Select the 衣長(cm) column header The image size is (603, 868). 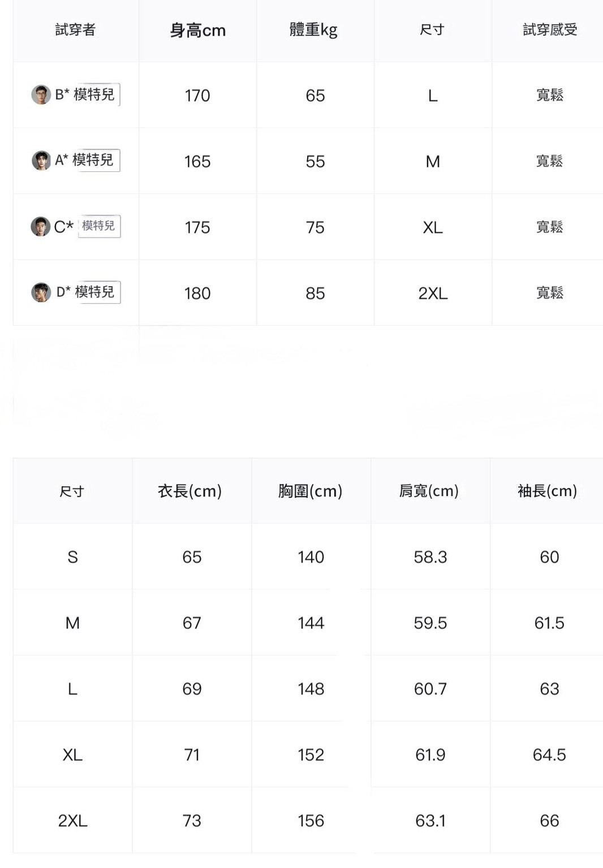[190, 491]
